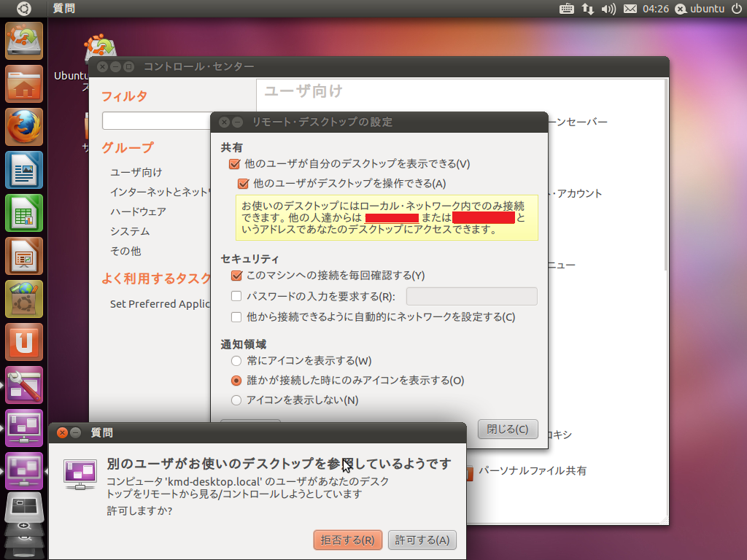747x560 pixels.
Task: Close the コントロール・センター window
Action: (102, 66)
